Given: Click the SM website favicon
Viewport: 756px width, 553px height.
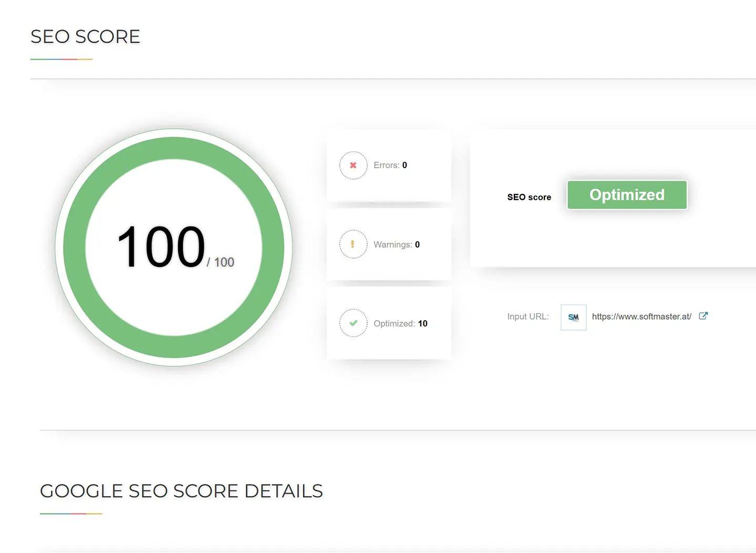Looking at the screenshot, I should [x=573, y=317].
